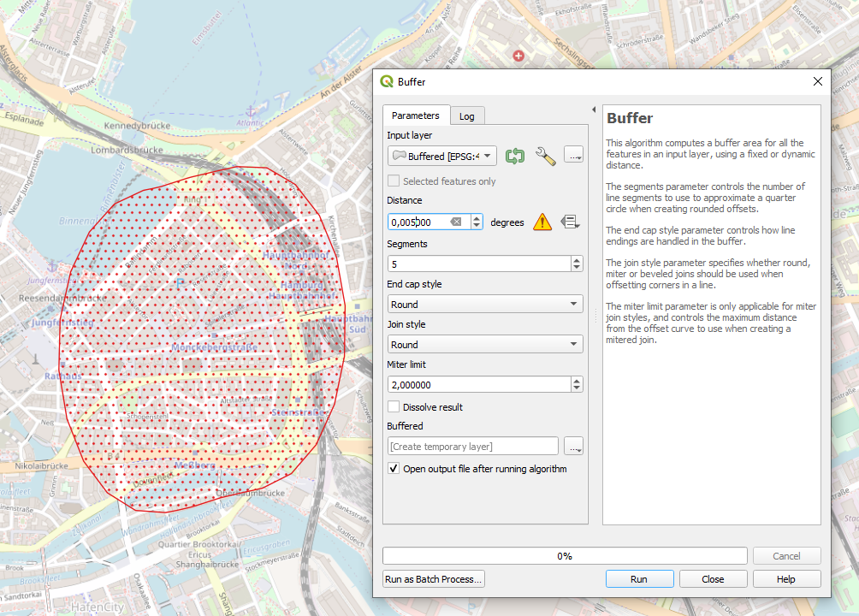Switch to the Log tab

pos(466,116)
